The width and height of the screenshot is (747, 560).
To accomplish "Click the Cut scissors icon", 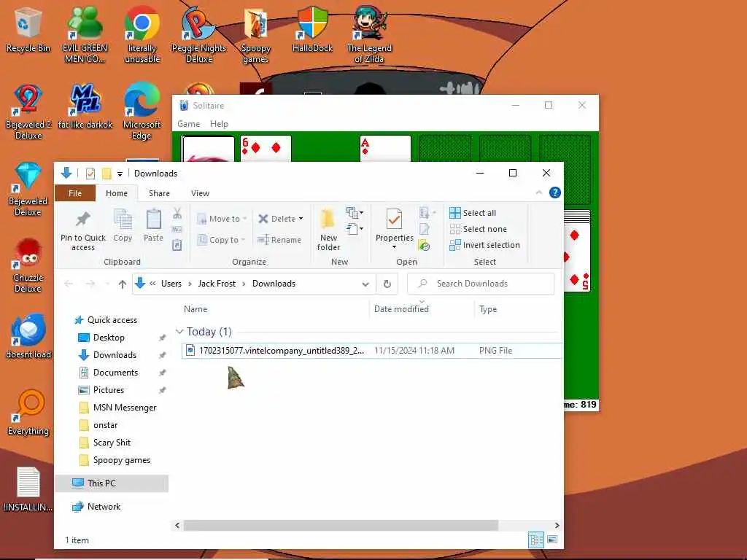I will click(177, 213).
